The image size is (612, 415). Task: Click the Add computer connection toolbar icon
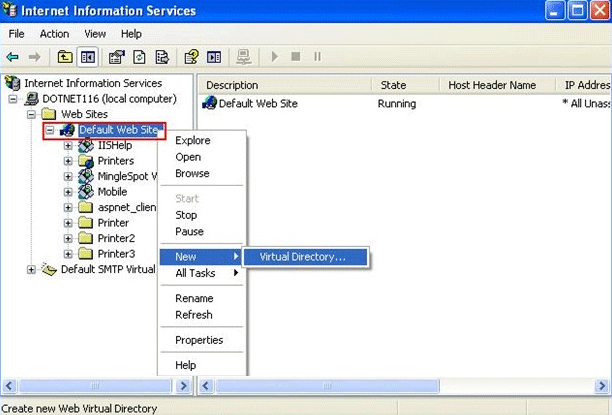(244, 57)
